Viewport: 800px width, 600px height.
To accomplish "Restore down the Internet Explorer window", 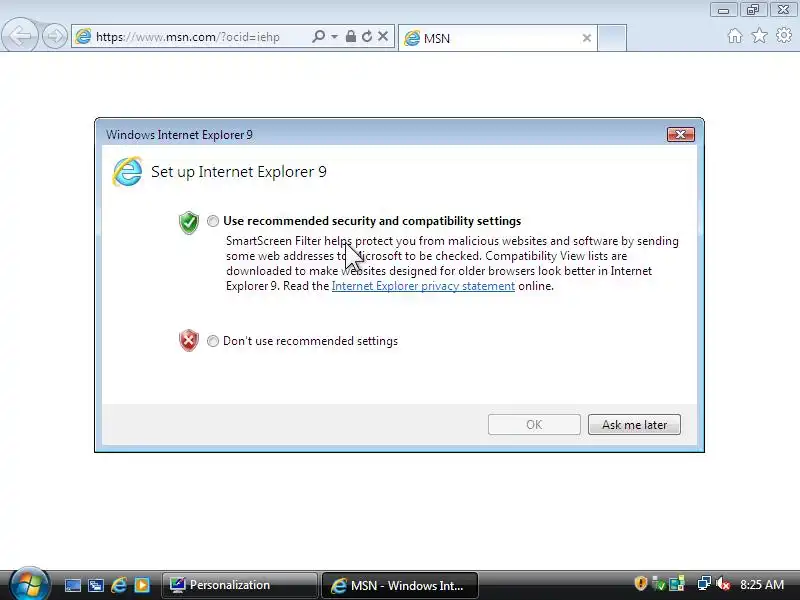I will click(x=753, y=10).
